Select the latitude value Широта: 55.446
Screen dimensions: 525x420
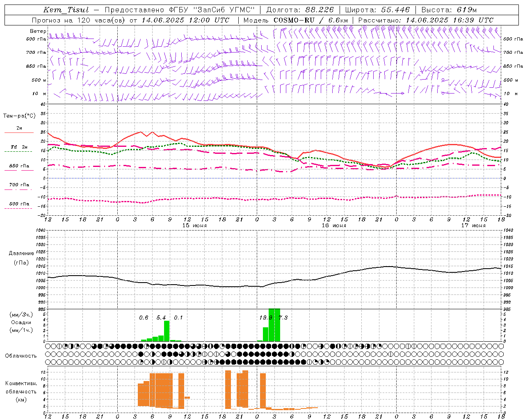377,10
